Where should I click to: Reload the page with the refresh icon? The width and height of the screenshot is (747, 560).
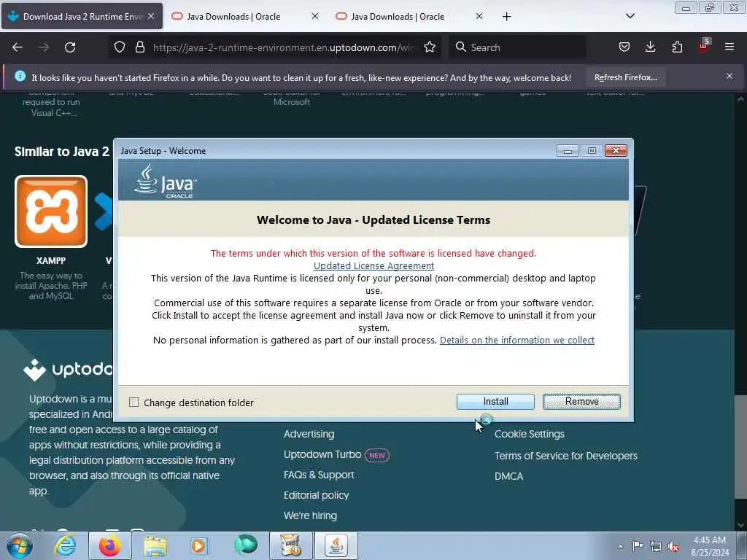pyautogui.click(x=70, y=47)
